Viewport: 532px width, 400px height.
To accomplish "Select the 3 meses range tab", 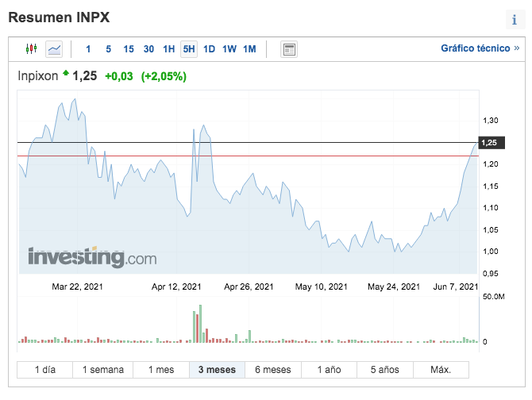I will (217, 370).
